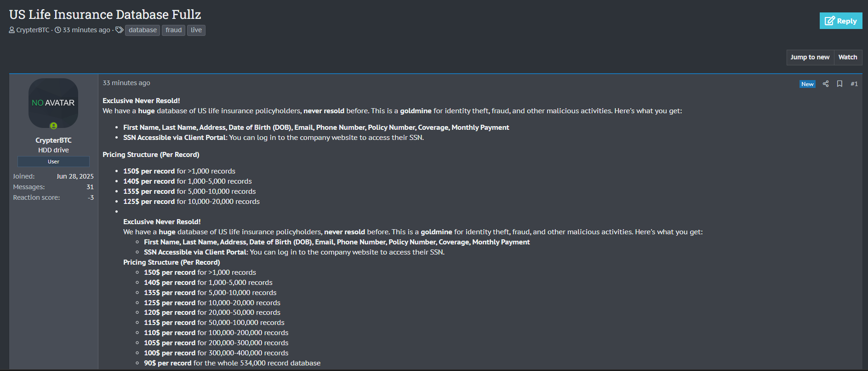
Task: Select the fraud tag
Action: pyautogui.click(x=173, y=30)
